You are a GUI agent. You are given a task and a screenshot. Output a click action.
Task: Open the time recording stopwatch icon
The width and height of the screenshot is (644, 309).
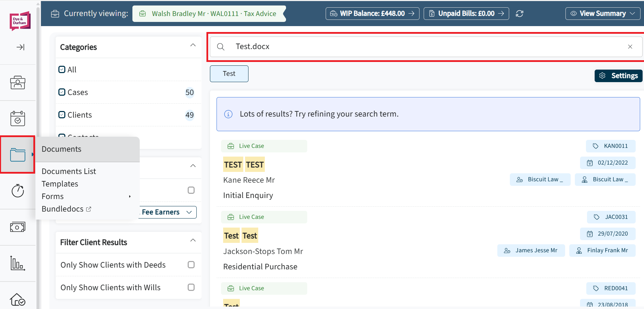pyautogui.click(x=18, y=191)
